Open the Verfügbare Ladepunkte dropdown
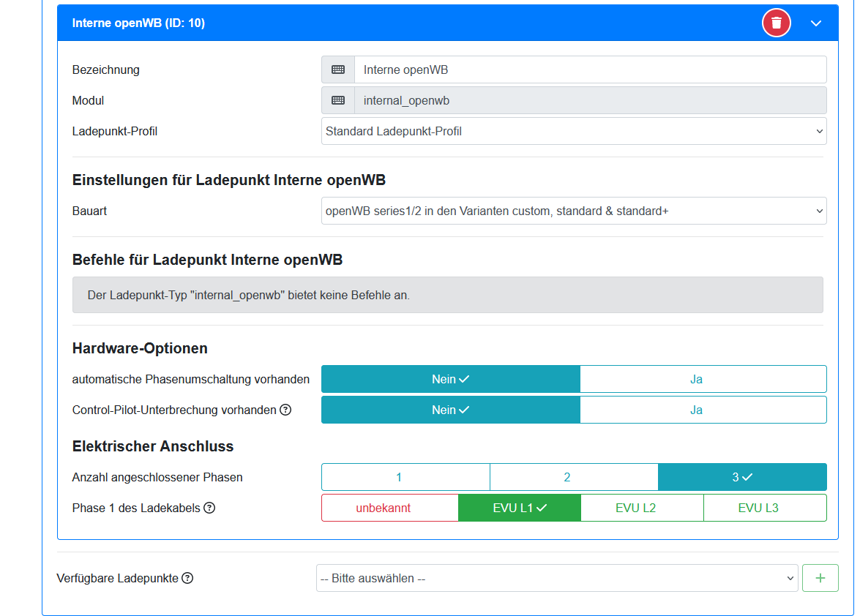The image size is (860, 616). pos(557,578)
